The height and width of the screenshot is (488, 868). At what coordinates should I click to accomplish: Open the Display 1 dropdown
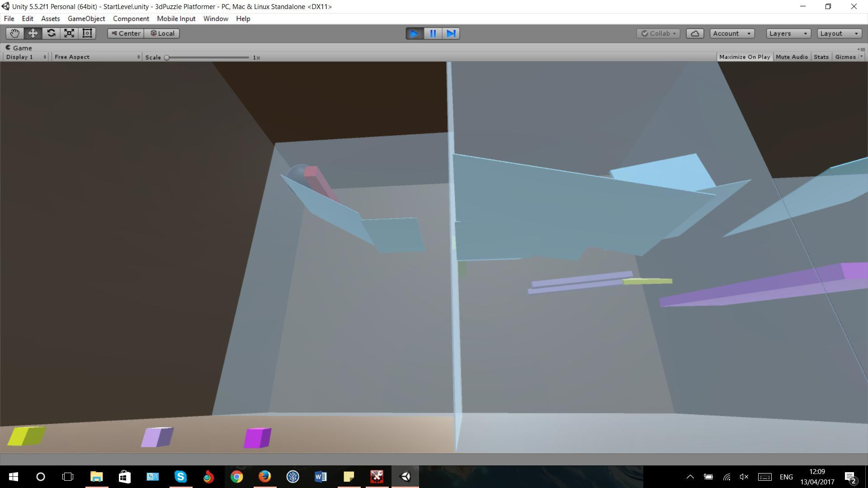(x=25, y=57)
